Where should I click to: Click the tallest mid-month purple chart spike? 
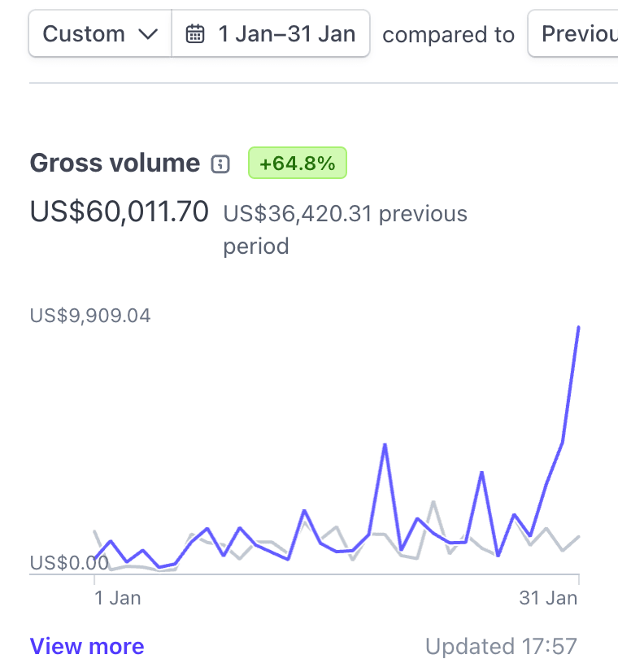click(385, 445)
